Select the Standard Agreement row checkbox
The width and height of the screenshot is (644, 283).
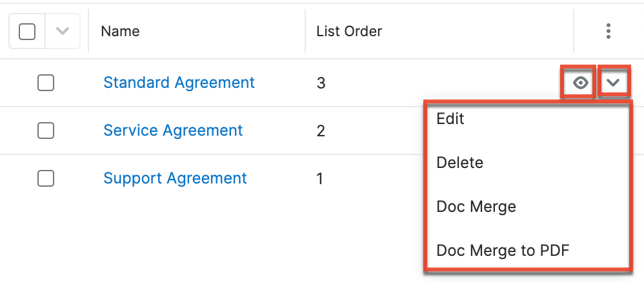pos(46,83)
